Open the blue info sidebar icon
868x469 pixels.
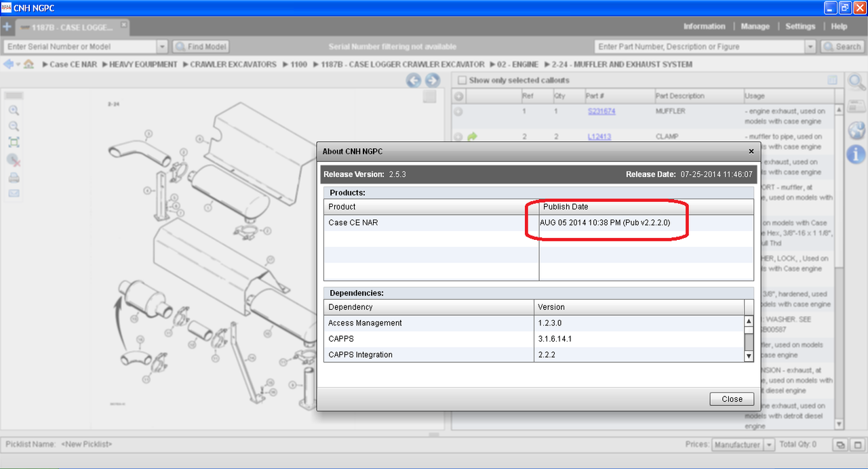pyautogui.click(x=856, y=154)
